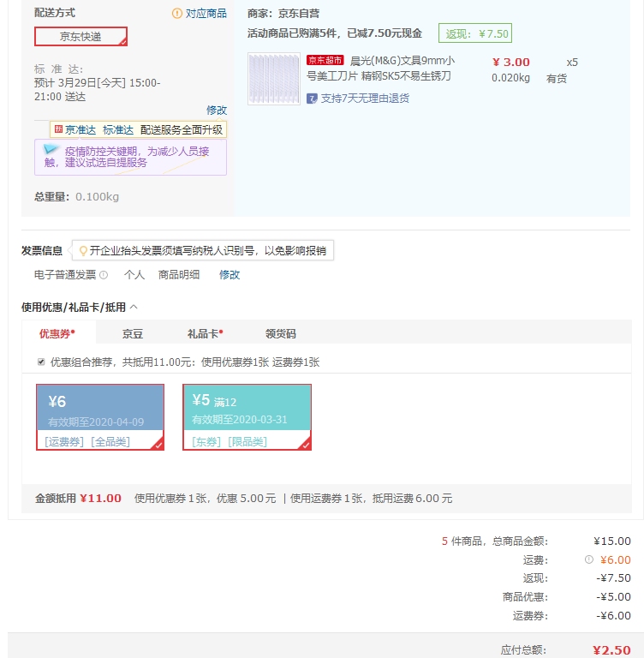Click the info icon beside 运费 ¥6.00
The image size is (644, 658).
(x=589, y=559)
